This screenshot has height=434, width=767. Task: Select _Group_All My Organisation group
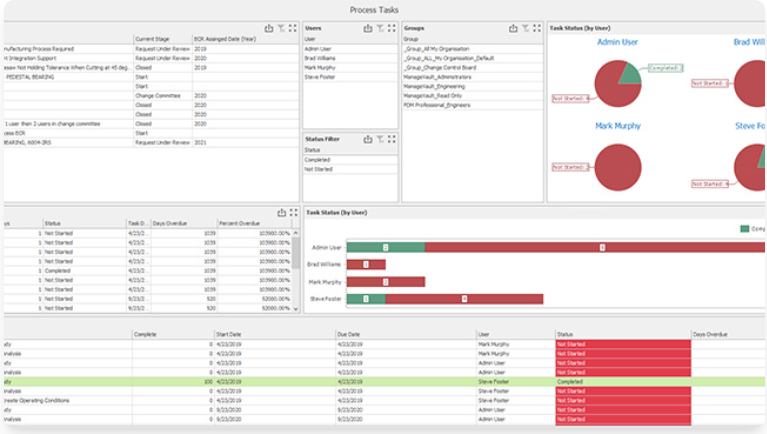coord(473,49)
